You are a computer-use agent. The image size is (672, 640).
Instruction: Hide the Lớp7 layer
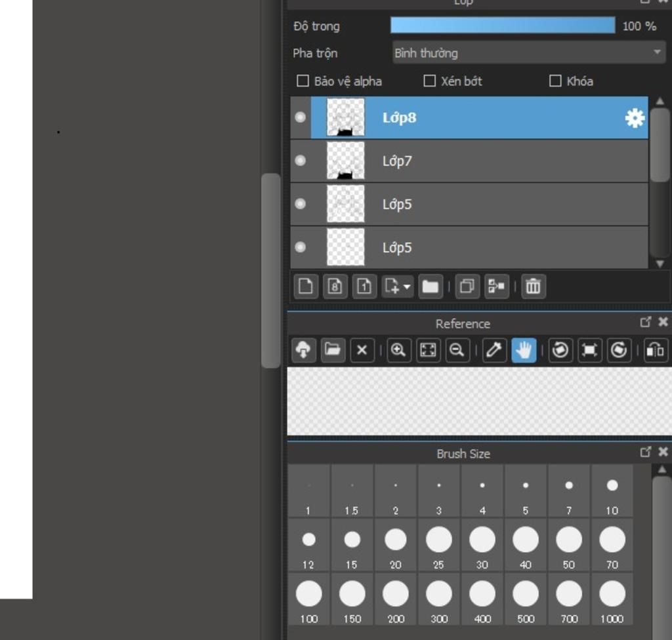coord(301,161)
